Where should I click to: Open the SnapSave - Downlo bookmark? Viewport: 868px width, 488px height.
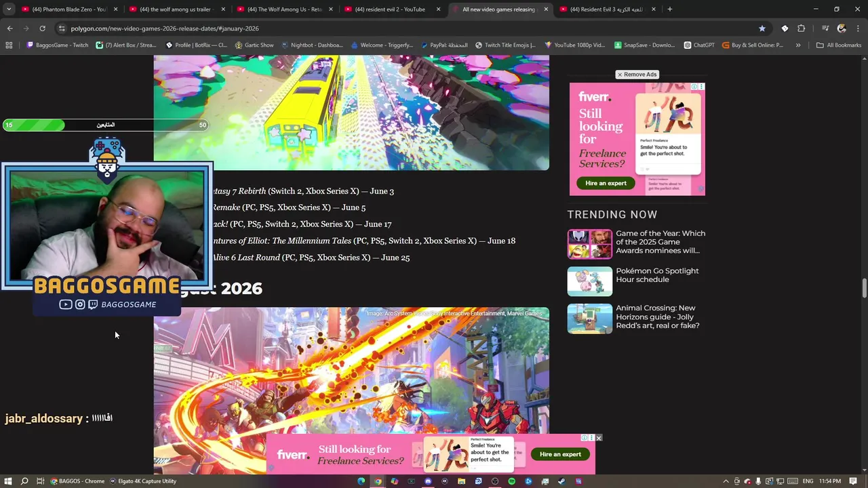644,45
